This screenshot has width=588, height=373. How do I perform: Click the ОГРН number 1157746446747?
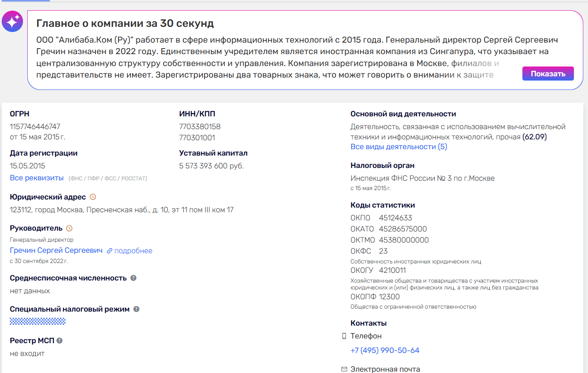(x=35, y=127)
